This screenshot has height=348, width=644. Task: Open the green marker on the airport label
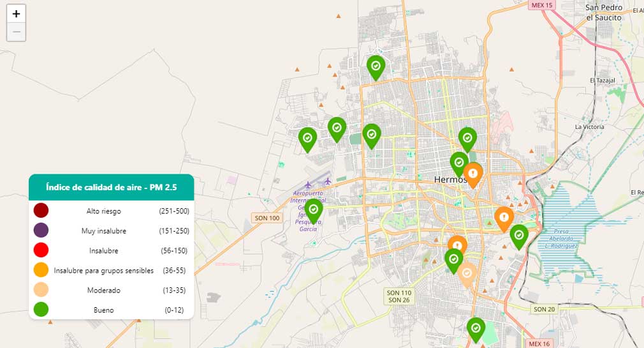314,209
